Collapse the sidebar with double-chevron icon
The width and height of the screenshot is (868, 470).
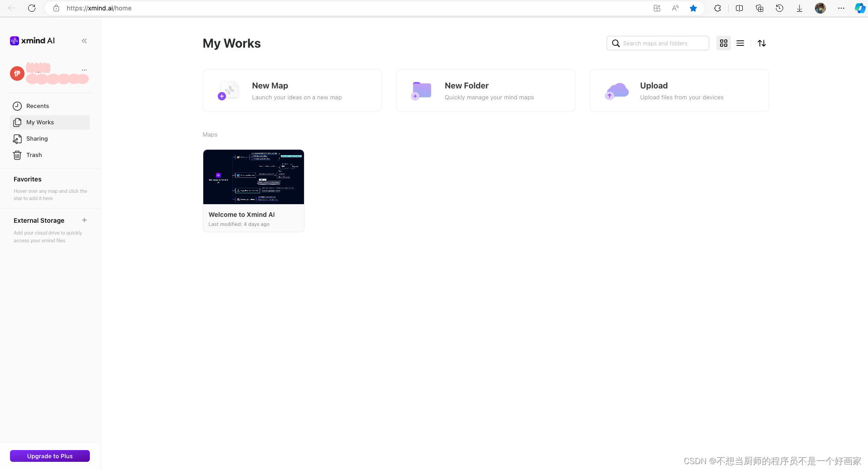[x=84, y=41]
